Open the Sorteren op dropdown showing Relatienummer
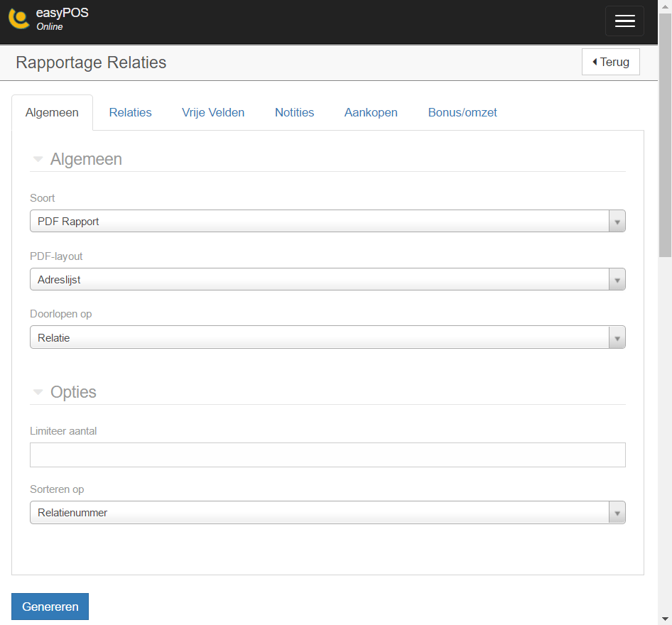 click(x=328, y=512)
